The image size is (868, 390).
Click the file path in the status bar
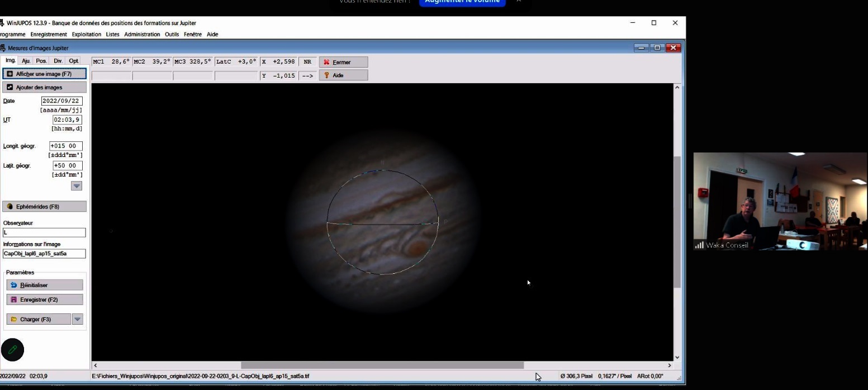click(201, 376)
